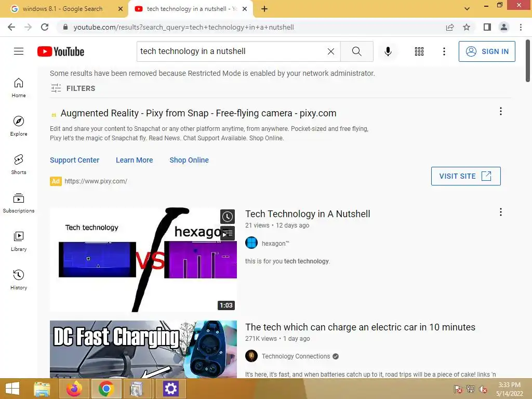Open the settings gear app on taskbar
532x399 pixels.
tap(170, 389)
